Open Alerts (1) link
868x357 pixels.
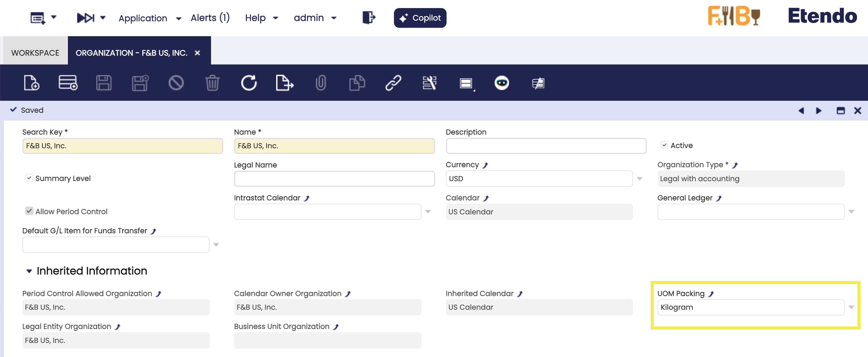[x=210, y=18]
